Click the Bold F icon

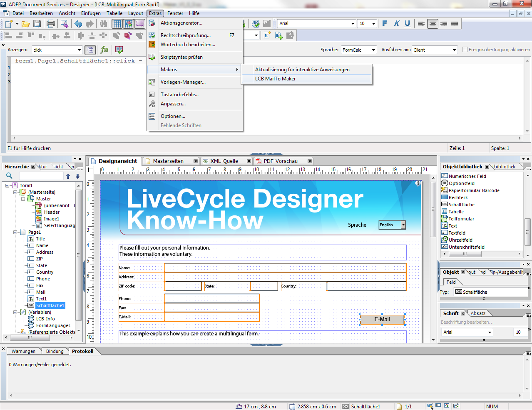[x=385, y=23]
